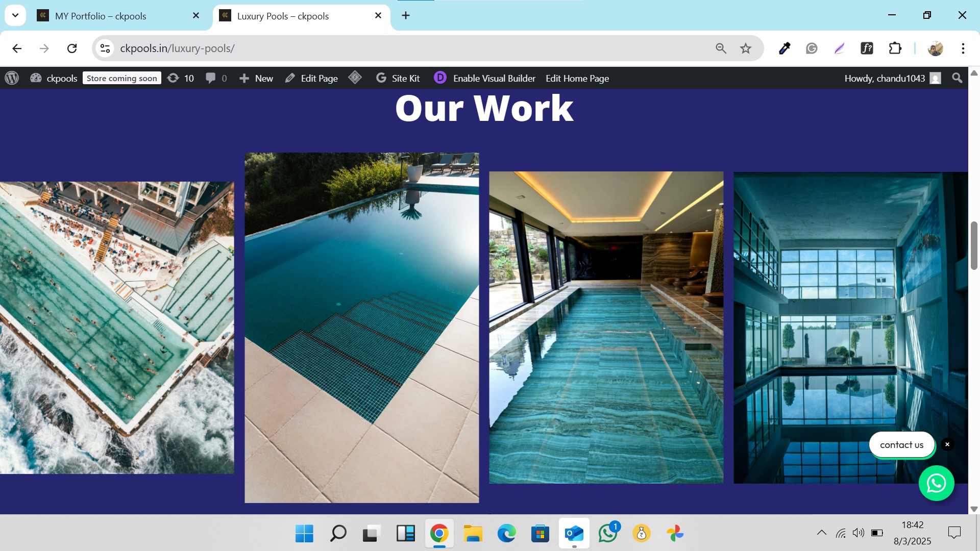
Task: Open the aerial ocean pool image
Action: click(x=117, y=328)
